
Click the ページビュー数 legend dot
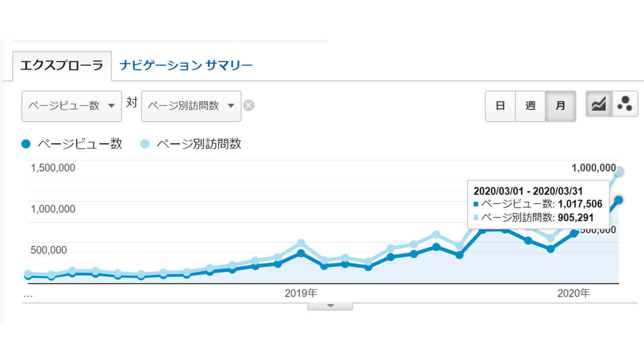point(27,144)
